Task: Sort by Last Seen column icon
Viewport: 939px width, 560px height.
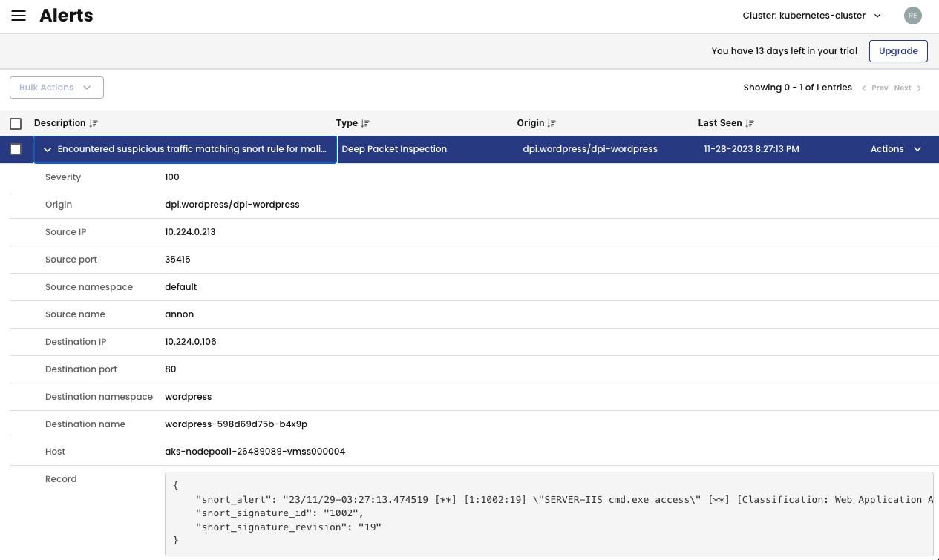Action: pyautogui.click(x=750, y=123)
